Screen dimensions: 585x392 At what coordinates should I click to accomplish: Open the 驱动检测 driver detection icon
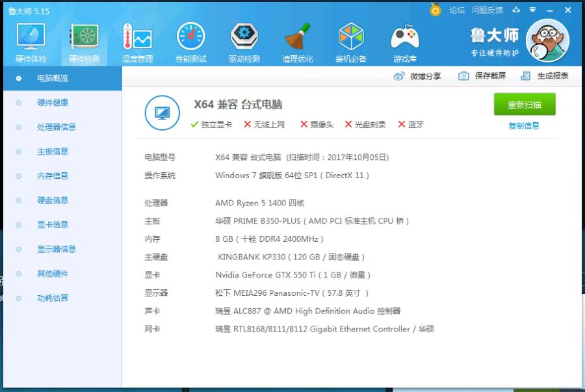244,42
